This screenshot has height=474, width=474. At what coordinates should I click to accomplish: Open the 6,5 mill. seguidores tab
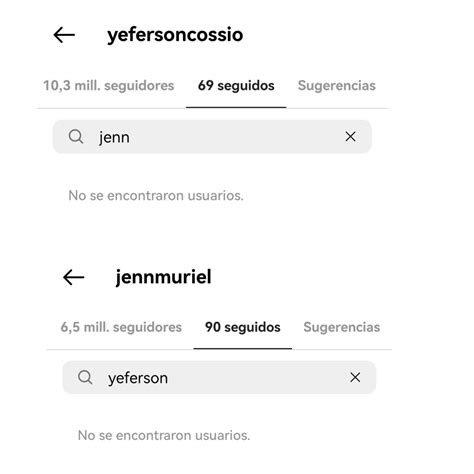(121, 327)
